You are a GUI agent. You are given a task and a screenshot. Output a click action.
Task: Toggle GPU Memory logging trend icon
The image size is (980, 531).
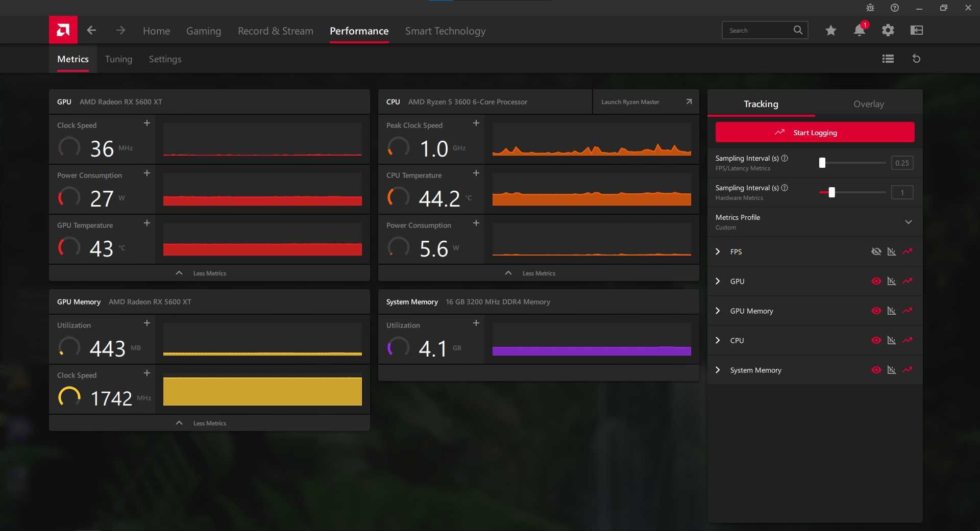coord(908,311)
